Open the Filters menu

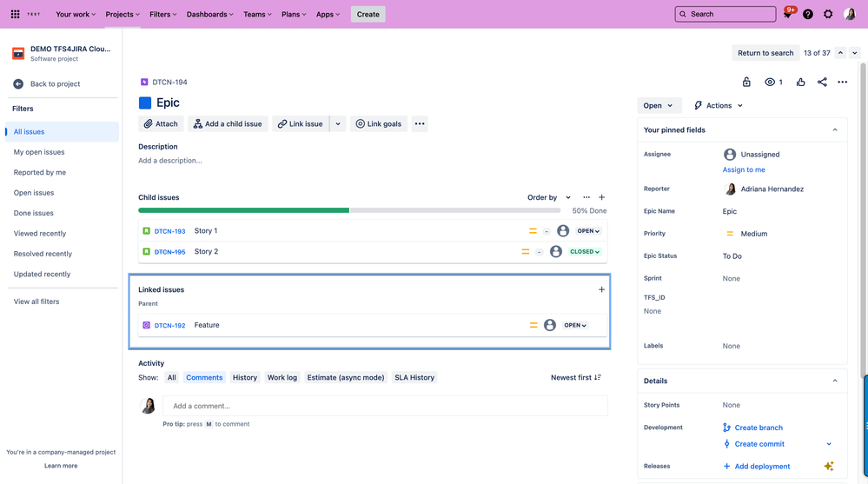click(x=162, y=15)
